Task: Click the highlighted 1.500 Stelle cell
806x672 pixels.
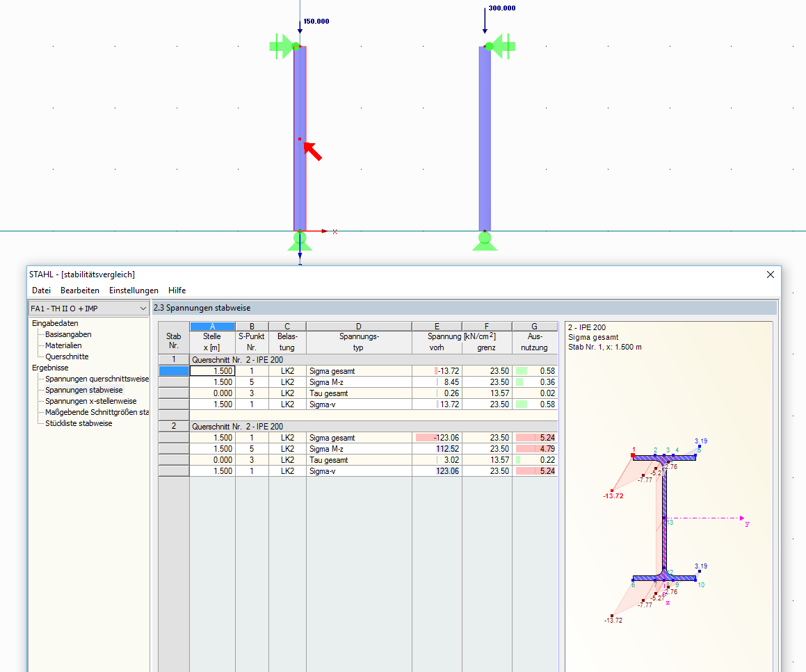Action: coord(212,371)
